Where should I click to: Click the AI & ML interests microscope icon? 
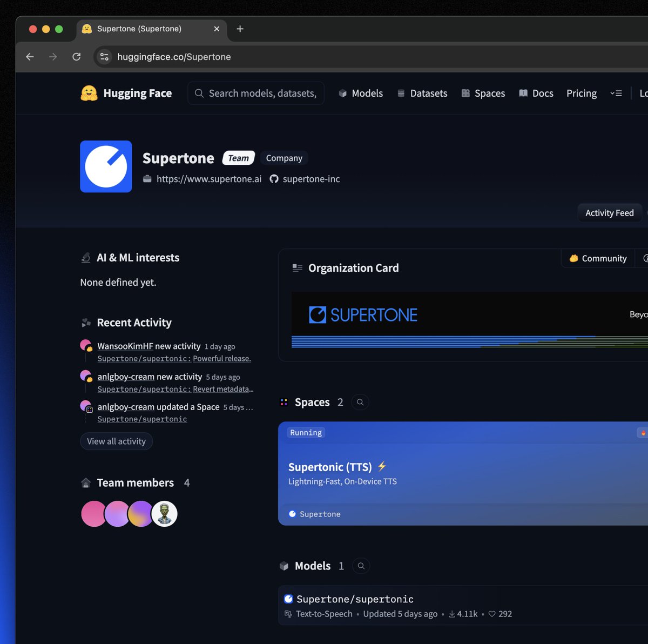pos(86,258)
